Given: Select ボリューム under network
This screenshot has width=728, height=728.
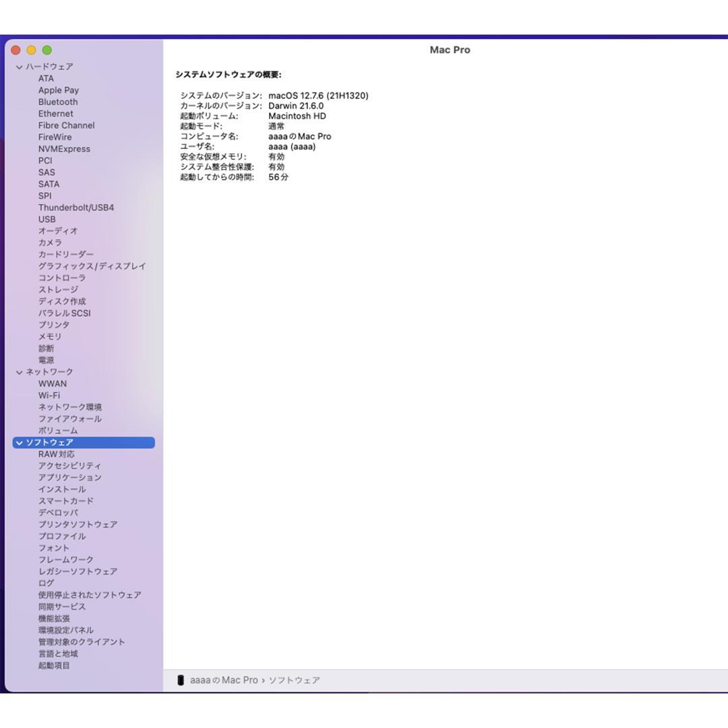Looking at the screenshot, I should 58,431.
